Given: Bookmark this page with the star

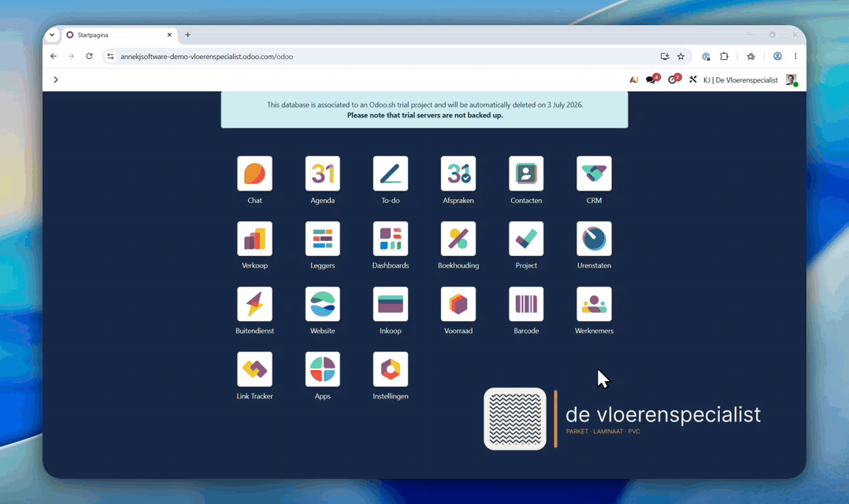Looking at the screenshot, I should [681, 56].
